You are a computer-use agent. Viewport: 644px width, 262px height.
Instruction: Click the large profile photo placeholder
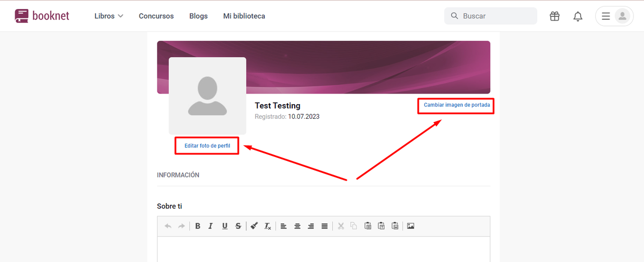207,96
